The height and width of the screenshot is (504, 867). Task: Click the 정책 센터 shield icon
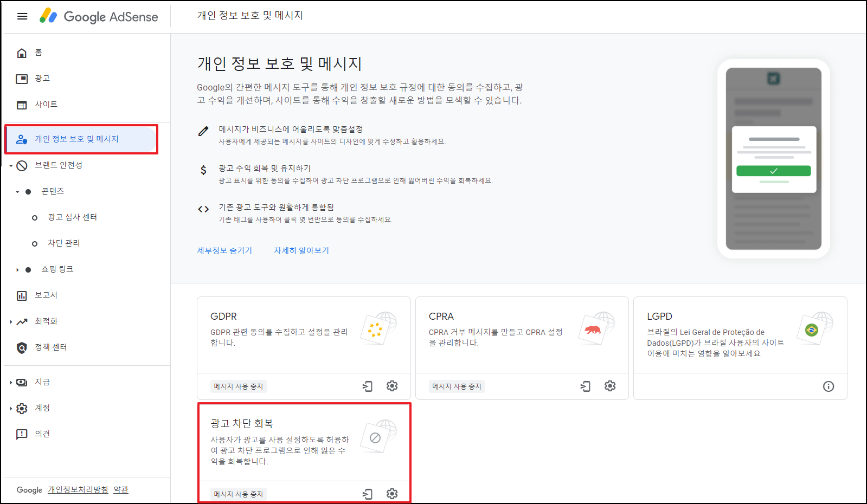point(22,348)
